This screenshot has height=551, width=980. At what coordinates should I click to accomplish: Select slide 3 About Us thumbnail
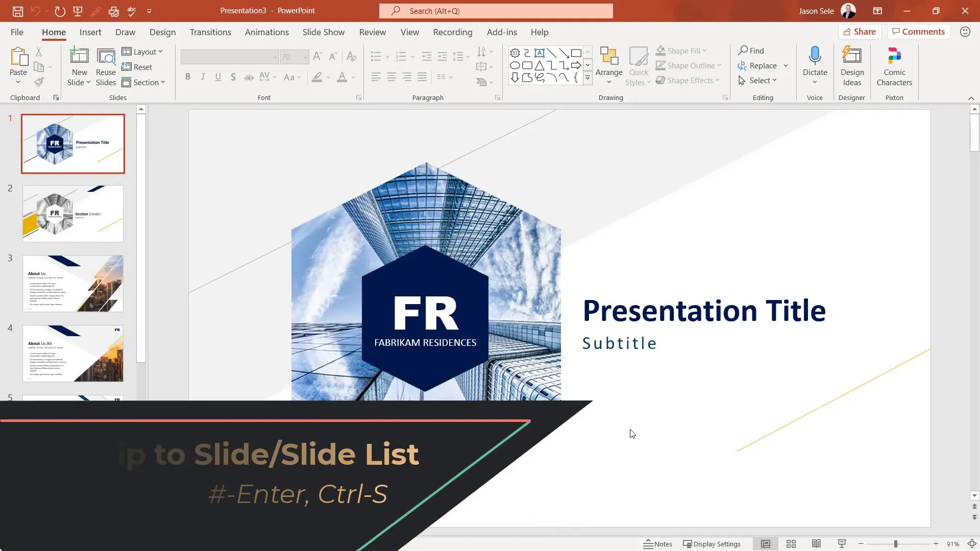pos(73,284)
